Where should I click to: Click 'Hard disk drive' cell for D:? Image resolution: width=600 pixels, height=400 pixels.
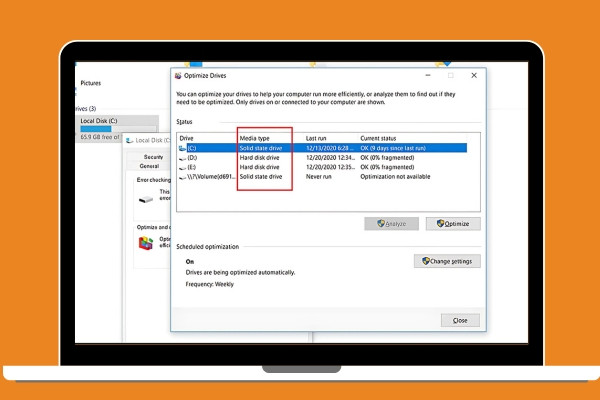259,158
